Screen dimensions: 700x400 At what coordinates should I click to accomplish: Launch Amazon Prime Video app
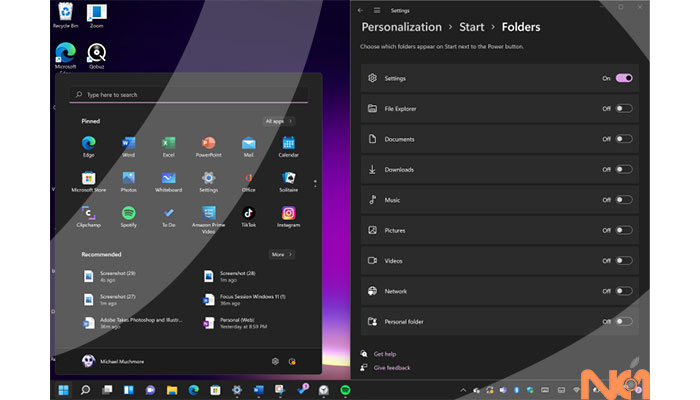click(208, 220)
